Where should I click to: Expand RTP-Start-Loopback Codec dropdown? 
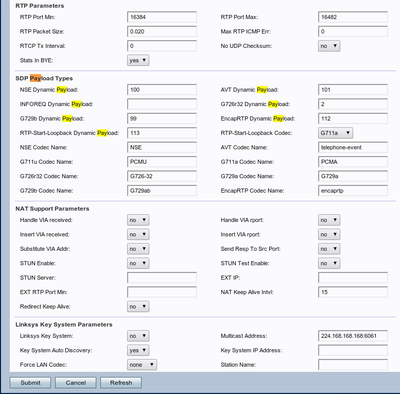tap(335, 133)
